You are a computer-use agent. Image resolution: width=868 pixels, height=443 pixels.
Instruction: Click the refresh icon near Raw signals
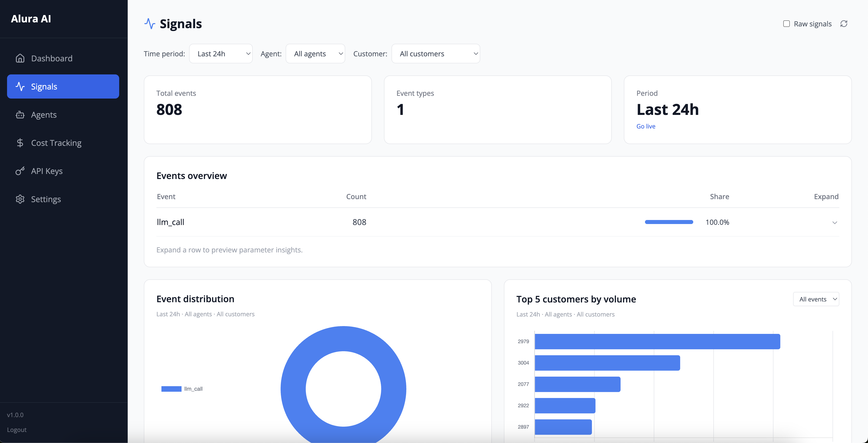pyautogui.click(x=843, y=24)
